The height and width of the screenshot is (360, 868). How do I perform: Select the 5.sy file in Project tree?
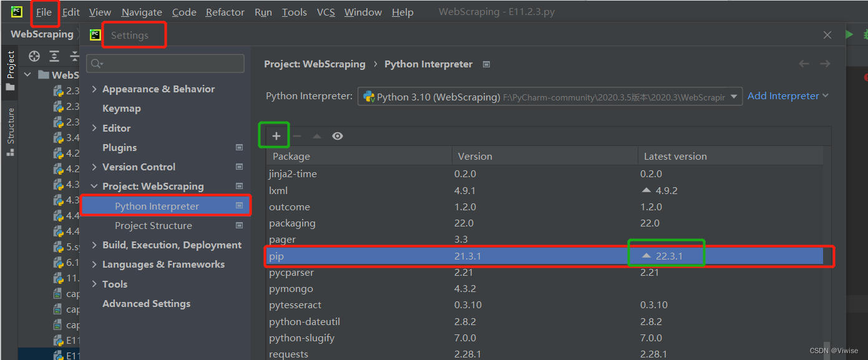(66, 246)
